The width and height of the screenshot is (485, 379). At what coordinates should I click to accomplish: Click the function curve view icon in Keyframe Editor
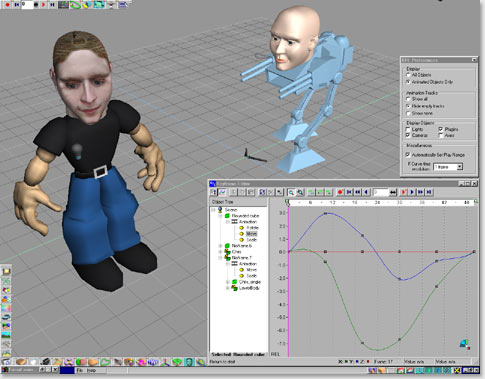click(222, 192)
